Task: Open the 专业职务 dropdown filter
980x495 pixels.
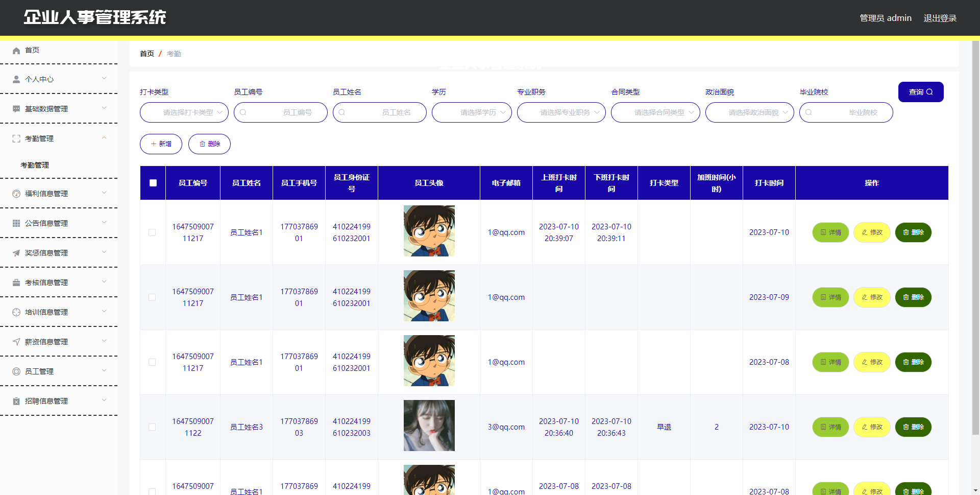Action: pyautogui.click(x=561, y=112)
